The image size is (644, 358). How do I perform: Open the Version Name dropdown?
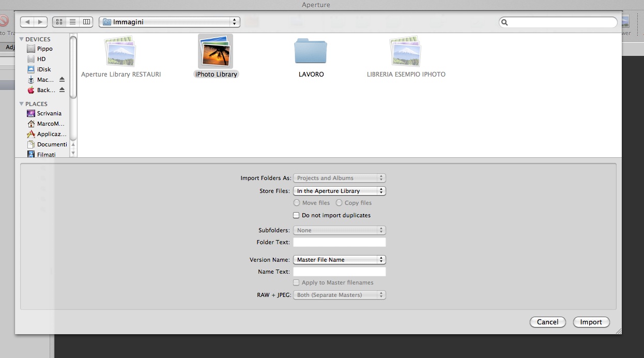340,260
